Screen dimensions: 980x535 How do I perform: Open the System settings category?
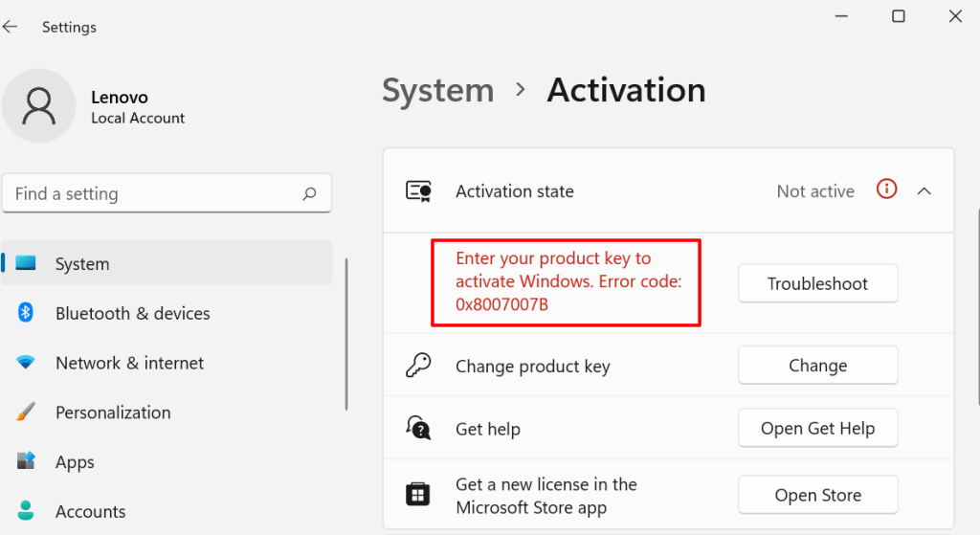[x=82, y=263]
